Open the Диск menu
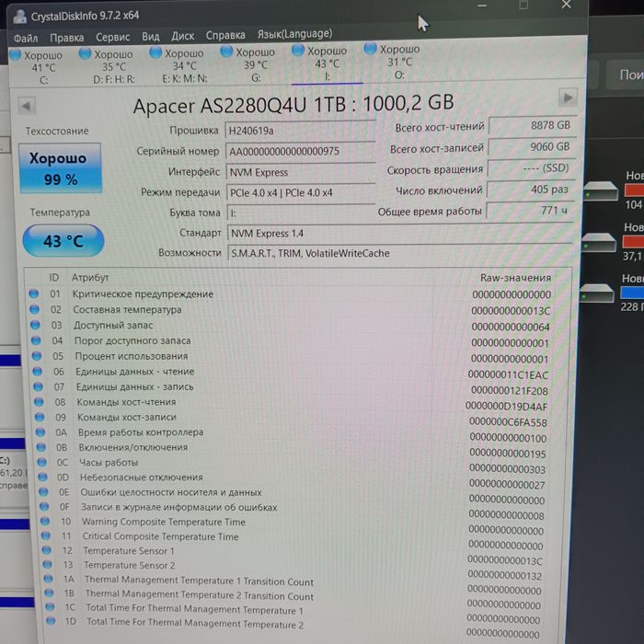Image resolution: width=644 pixels, height=644 pixels. (183, 36)
